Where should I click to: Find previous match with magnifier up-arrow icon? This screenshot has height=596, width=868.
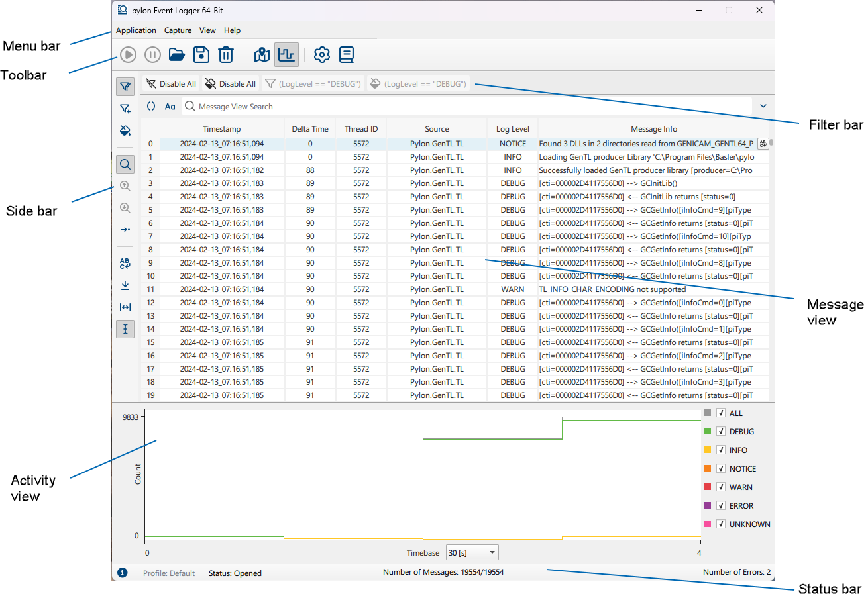pos(125,187)
